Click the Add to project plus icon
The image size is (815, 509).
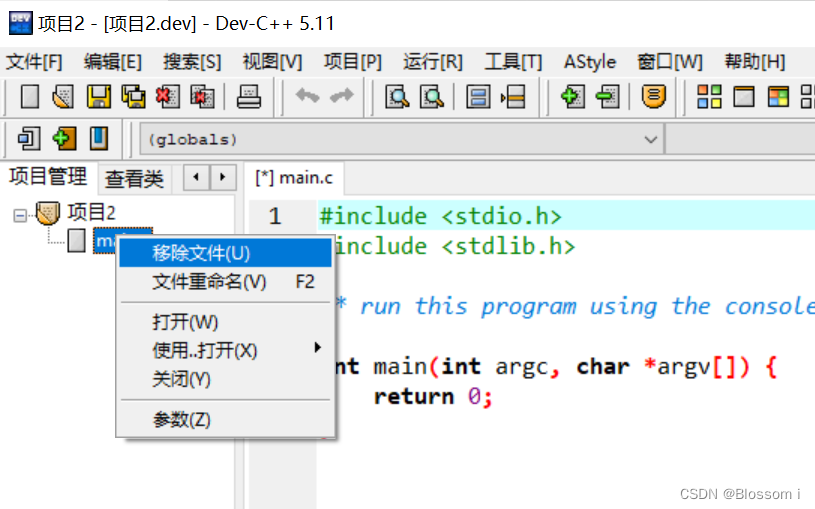573,97
